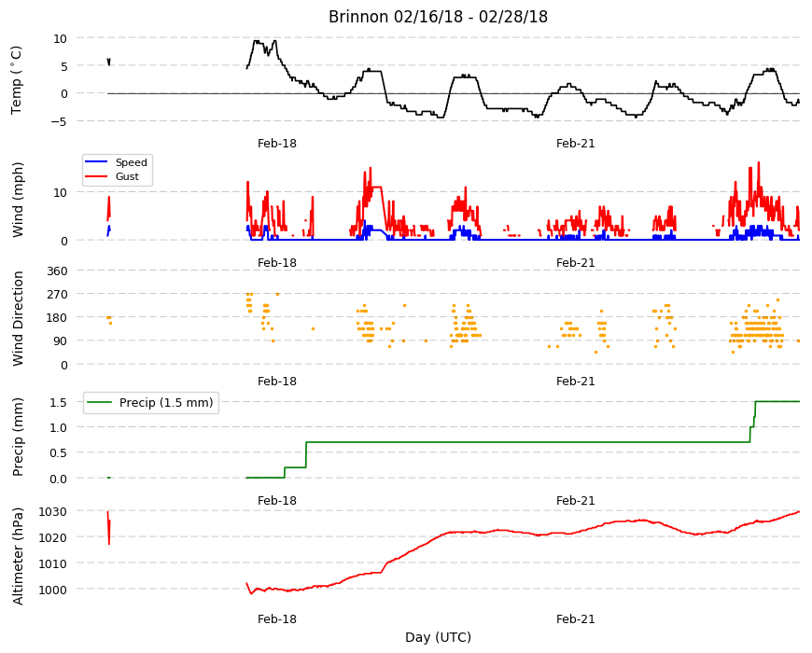The height and width of the screenshot is (653, 812).
Task: Click the Wind (mph) axis label
Action: pyautogui.click(x=18, y=200)
